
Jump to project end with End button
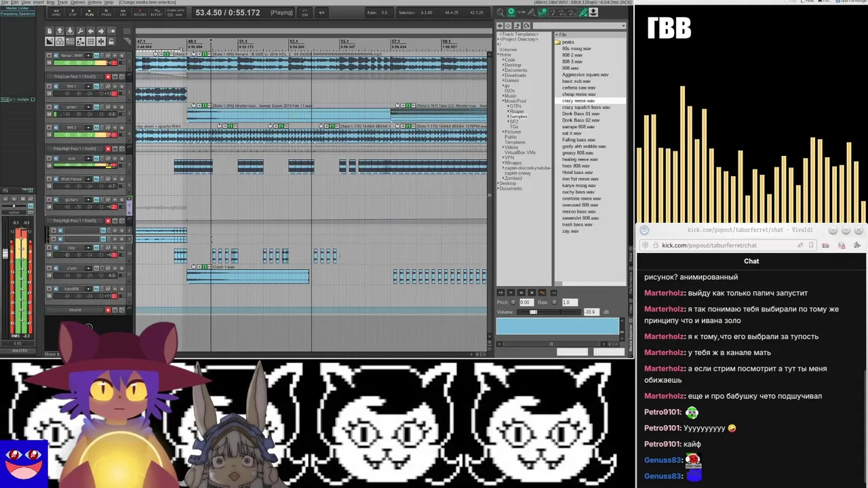point(123,12)
